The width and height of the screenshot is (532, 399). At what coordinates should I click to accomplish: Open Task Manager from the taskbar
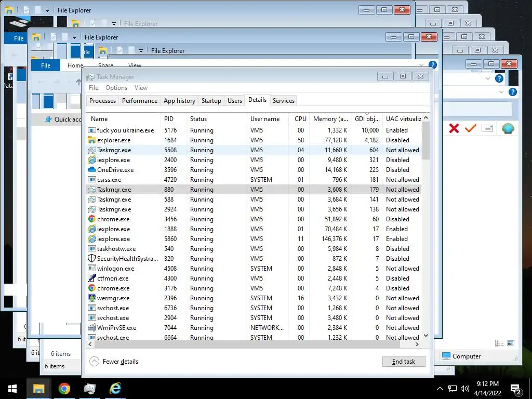[89, 389]
